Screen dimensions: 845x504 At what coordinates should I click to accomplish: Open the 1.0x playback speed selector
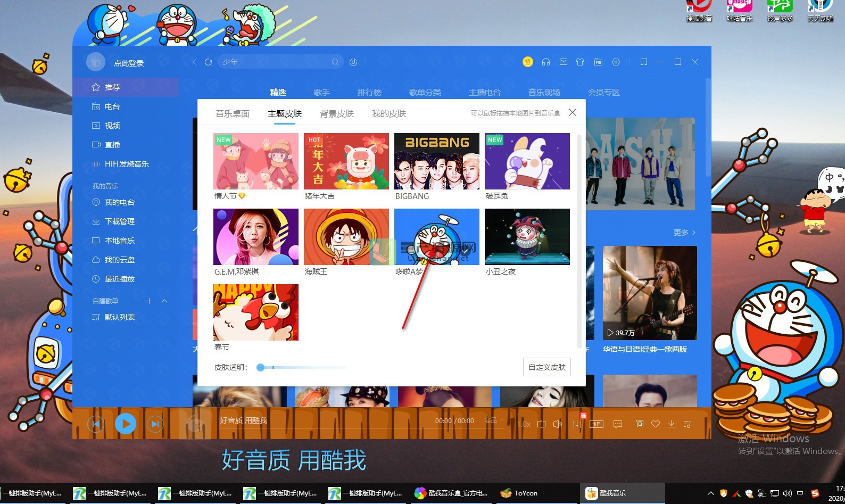point(524,424)
